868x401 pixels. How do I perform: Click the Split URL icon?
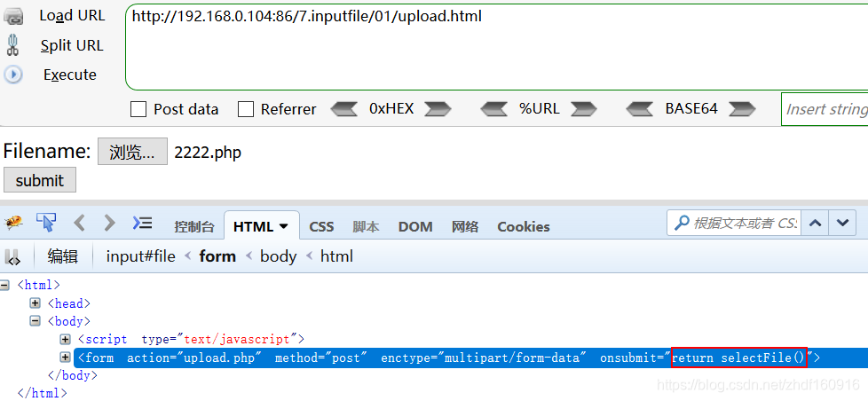13,45
